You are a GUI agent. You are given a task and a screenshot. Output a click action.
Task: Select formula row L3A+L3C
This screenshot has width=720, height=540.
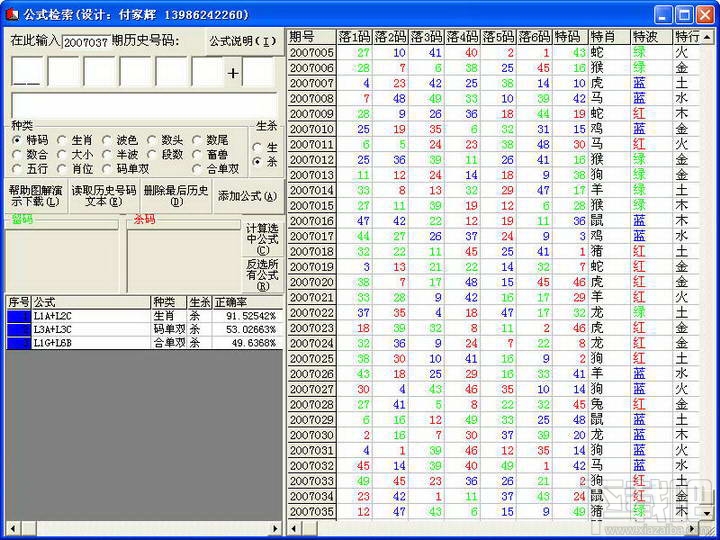pos(144,329)
